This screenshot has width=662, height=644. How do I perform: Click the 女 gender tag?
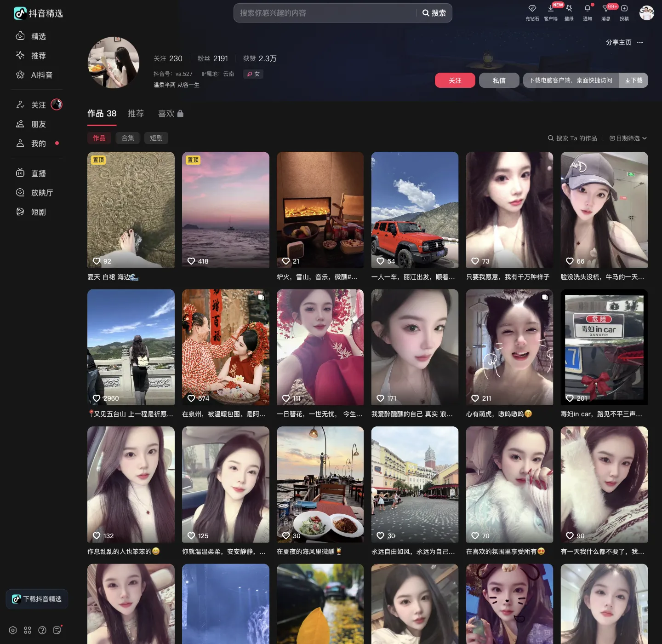coord(253,74)
